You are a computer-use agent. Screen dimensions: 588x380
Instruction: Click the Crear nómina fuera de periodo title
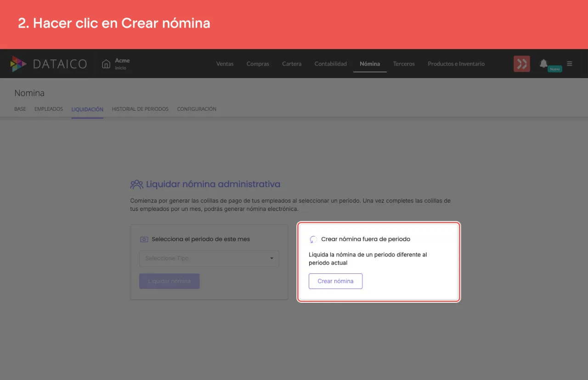pyautogui.click(x=366, y=239)
